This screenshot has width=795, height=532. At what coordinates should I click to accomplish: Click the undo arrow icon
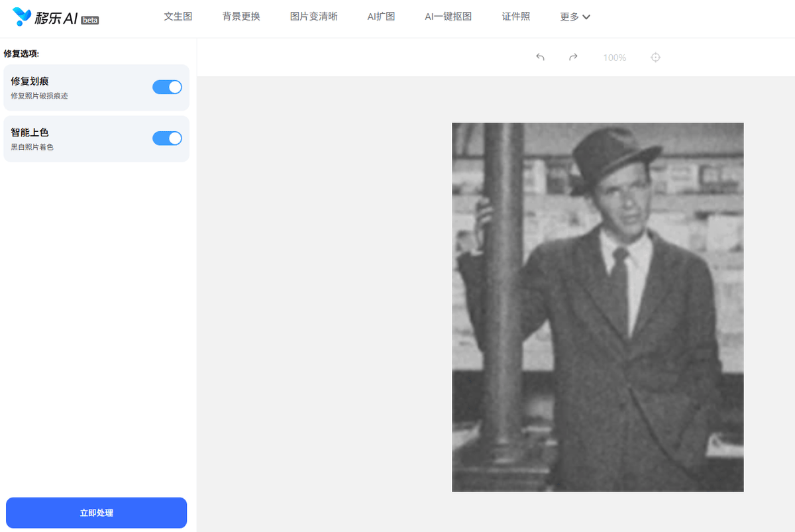pos(540,58)
